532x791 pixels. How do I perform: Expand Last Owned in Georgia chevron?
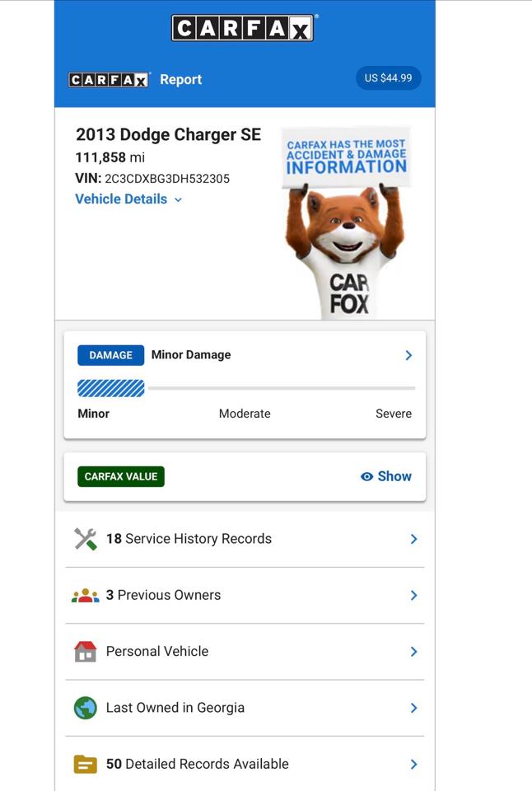414,709
